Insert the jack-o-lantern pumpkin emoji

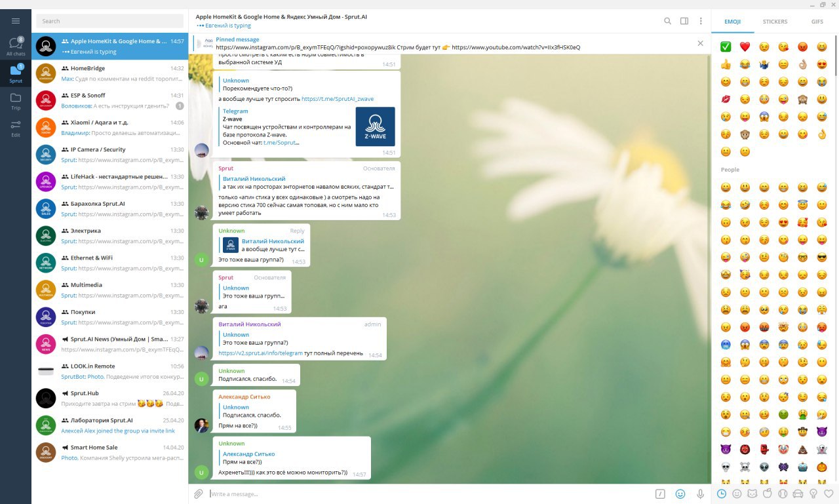coord(822,467)
